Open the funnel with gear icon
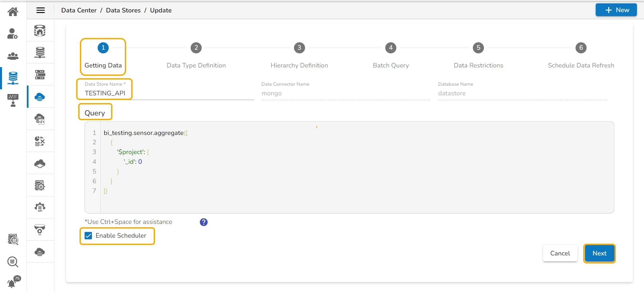Screen dimensions: 644x292 point(40,230)
